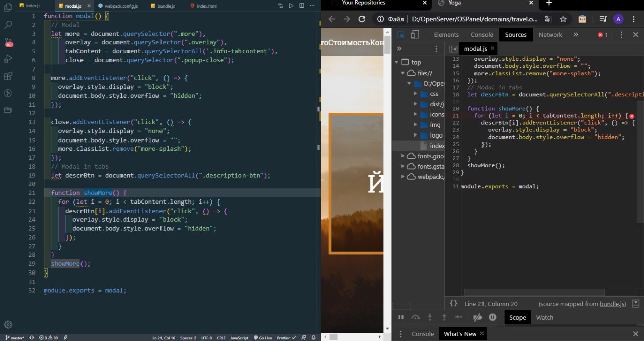Open VS Code Search in activity bar

[8, 24]
